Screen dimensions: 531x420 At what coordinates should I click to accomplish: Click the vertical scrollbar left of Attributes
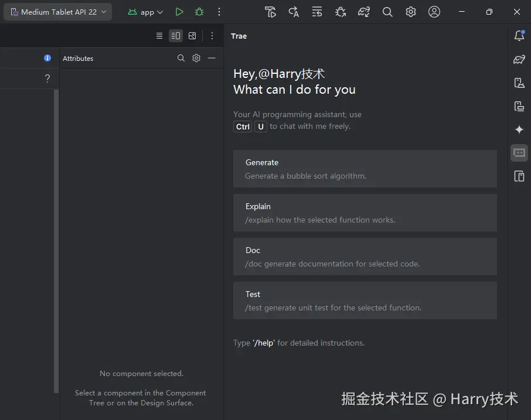56,241
